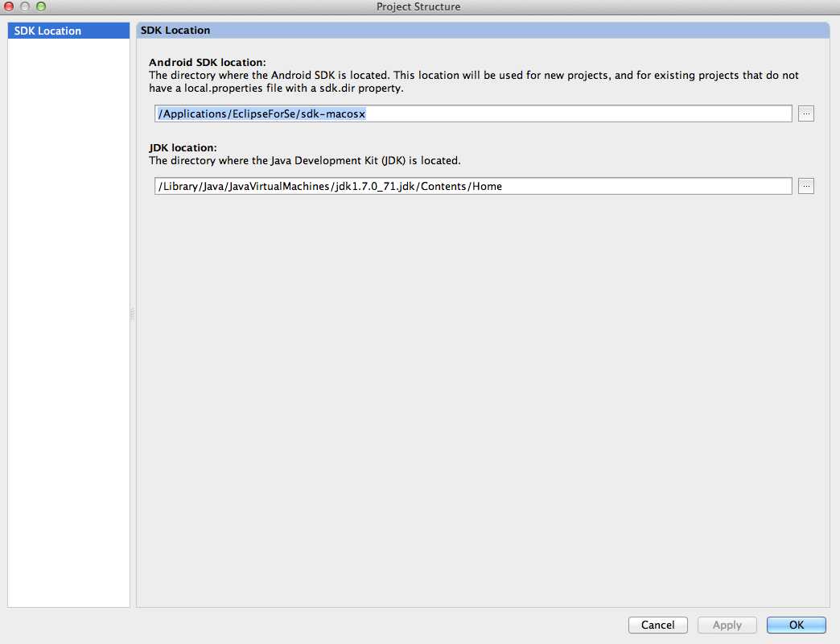This screenshot has height=644, width=840.
Task: Click the JDK location path field
Action: 473,186
